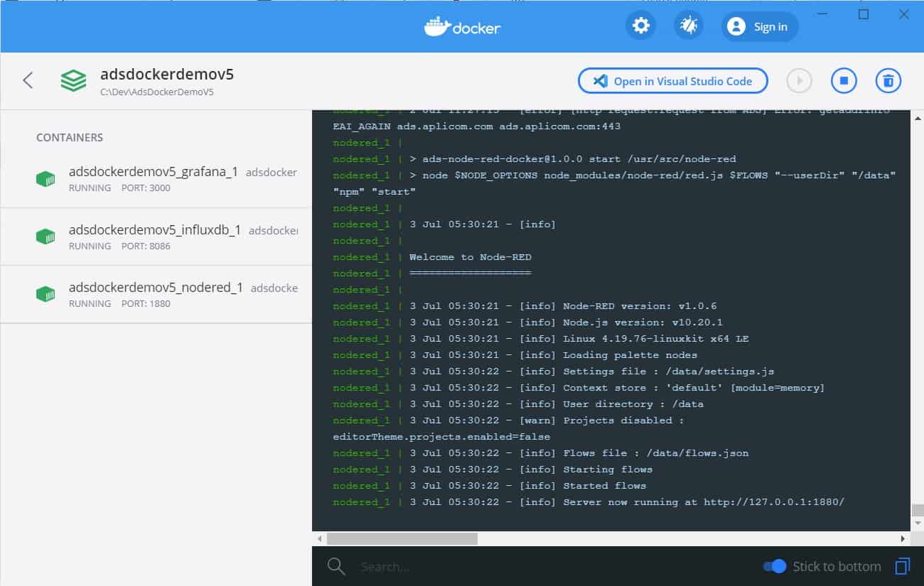Click the 'User directory : /data' log line
The image size is (924, 586).
518,404
